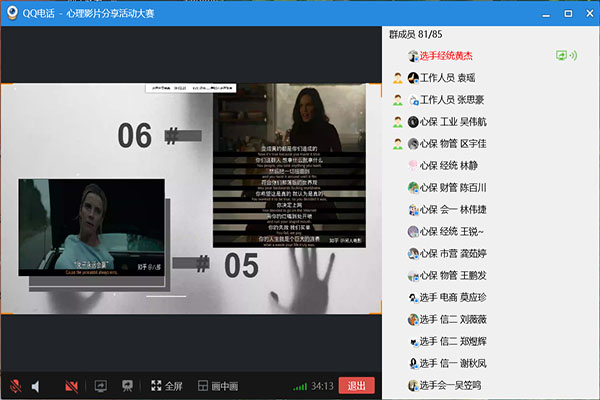The image size is (600, 400).
Task: Click the presentation demo icon
Action: tap(127, 386)
